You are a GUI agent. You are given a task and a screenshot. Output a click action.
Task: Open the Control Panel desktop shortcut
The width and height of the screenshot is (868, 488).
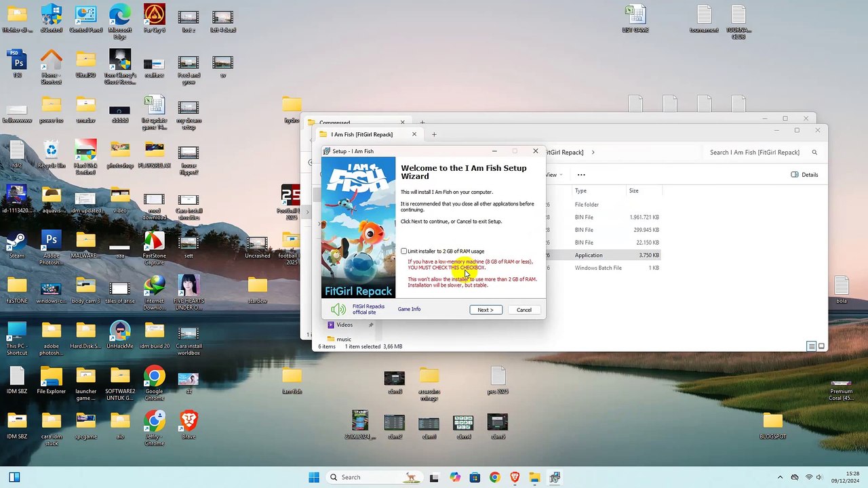86,19
